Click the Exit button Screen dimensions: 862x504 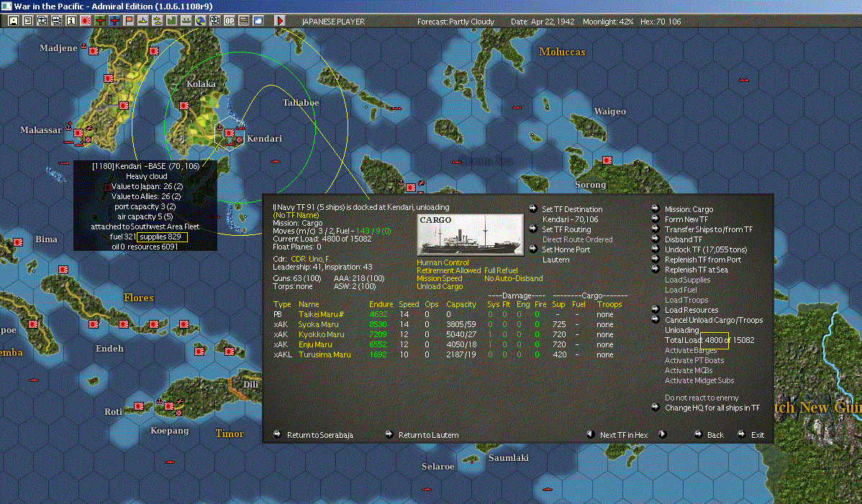click(x=758, y=435)
